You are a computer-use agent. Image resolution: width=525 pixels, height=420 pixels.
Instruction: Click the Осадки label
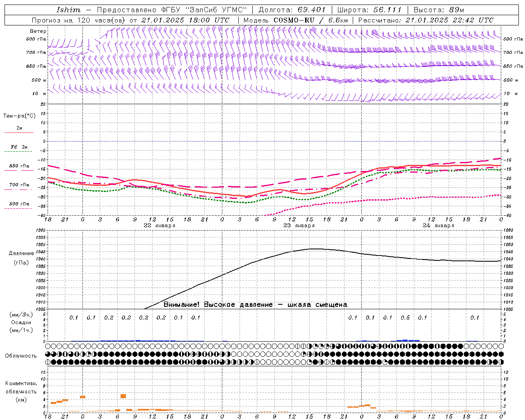21,322
